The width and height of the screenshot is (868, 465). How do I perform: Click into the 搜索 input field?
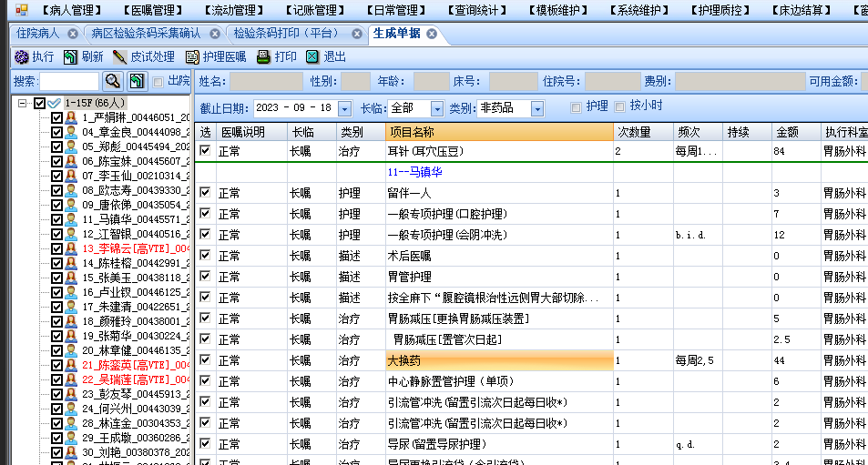point(69,82)
